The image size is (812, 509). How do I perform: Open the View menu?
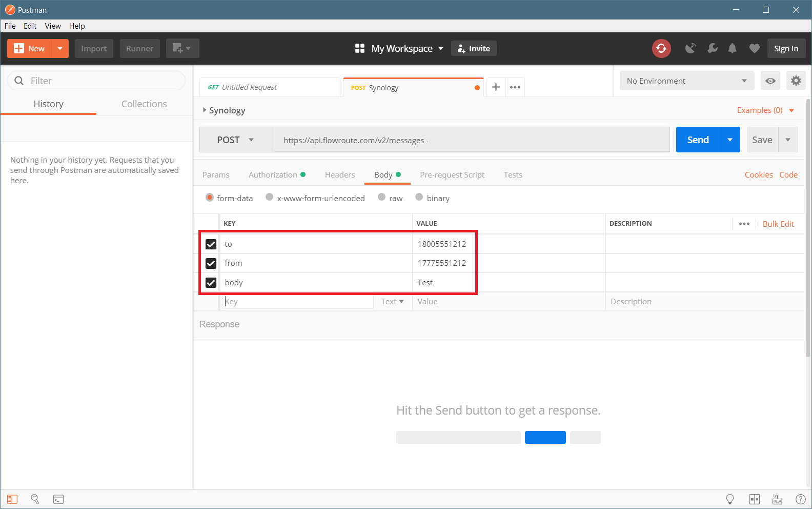pos(53,26)
